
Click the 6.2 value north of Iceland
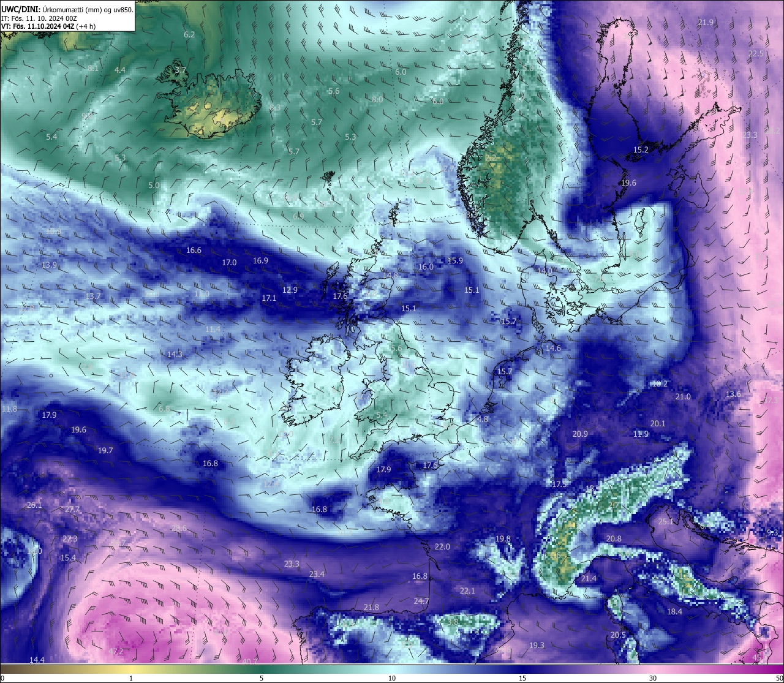[189, 35]
